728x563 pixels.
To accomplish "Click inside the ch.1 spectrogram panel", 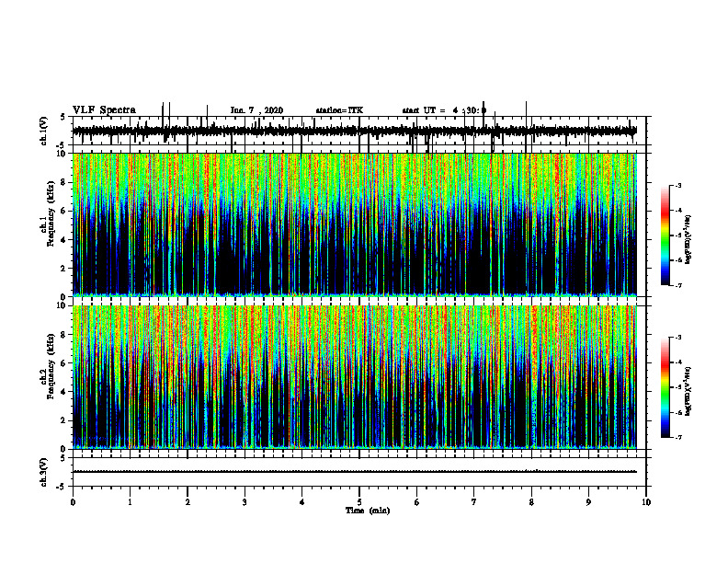I will point(355,224).
